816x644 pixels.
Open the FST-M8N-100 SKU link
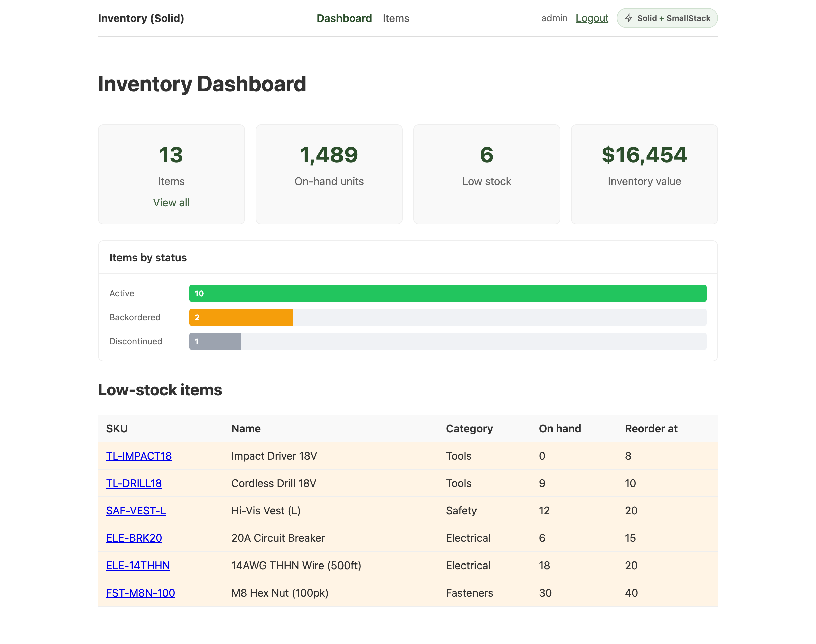140,593
